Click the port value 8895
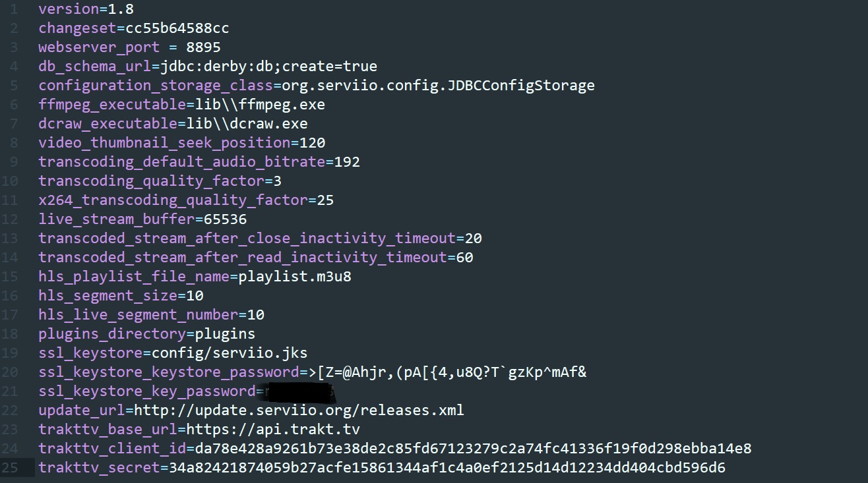868x483 pixels. pos(203,47)
